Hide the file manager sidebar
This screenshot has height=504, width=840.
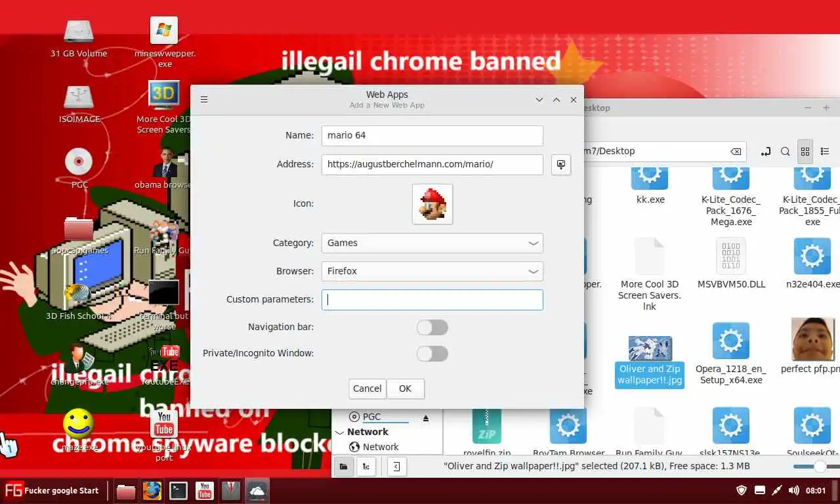[396, 467]
